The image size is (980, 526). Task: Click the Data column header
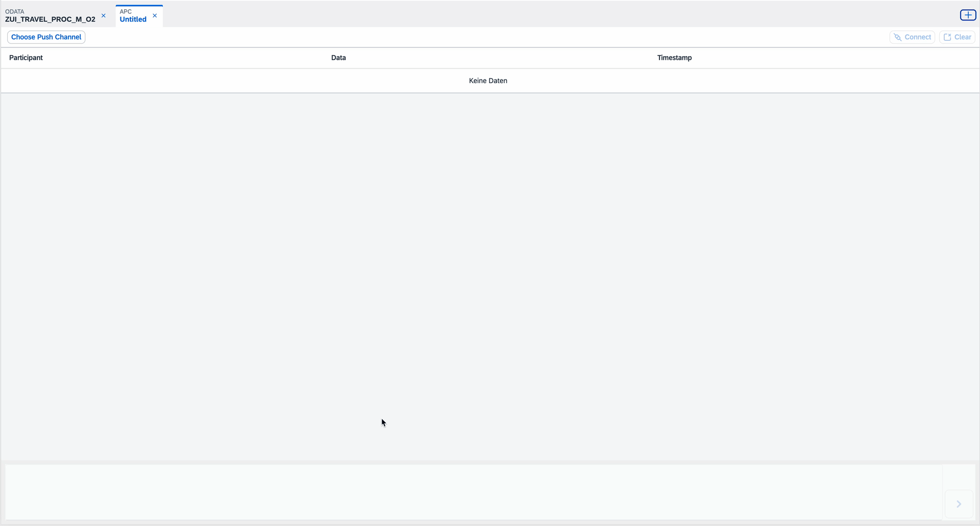pyautogui.click(x=338, y=58)
